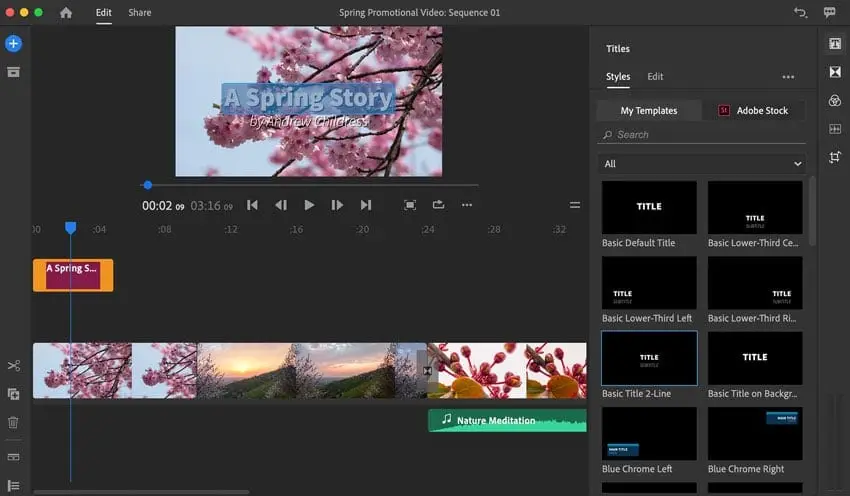Click the :16 mark on timeline ruler
Image resolution: width=850 pixels, height=496 pixels.
pyautogui.click(x=296, y=229)
